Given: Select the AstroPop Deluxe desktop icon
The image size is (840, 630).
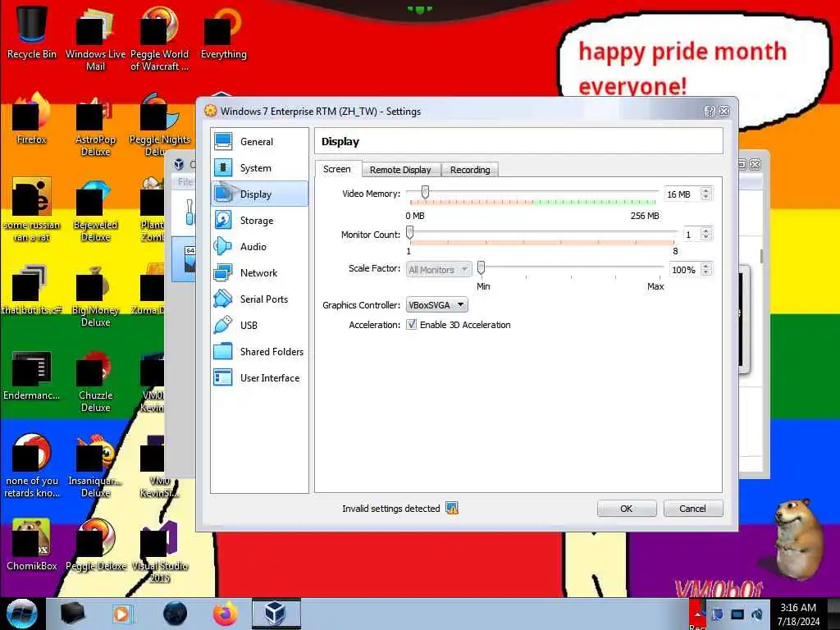Looking at the screenshot, I should [x=95, y=126].
